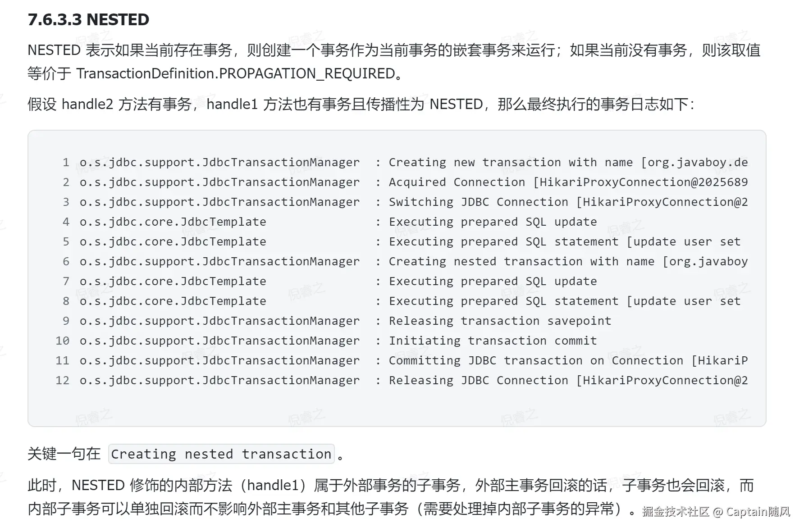Click the Creating nested transaction with name log line
Screen dimensions: 804x532
click(x=568, y=261)
